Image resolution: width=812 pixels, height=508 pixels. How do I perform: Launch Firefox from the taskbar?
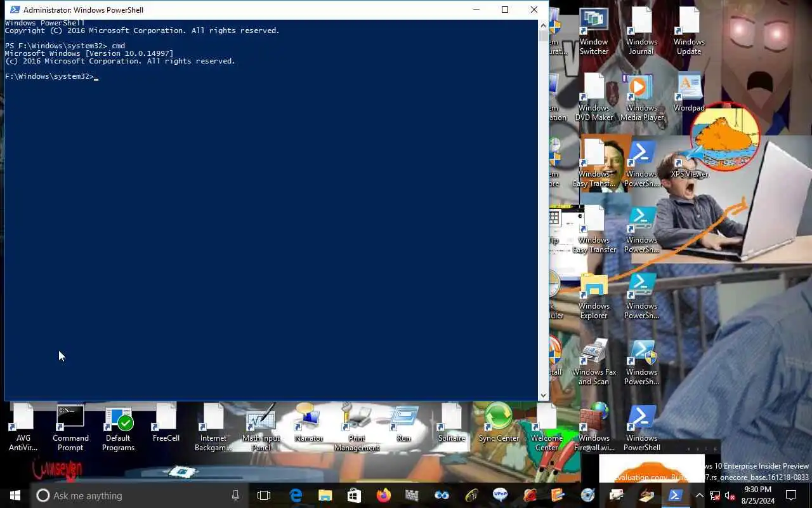point(383,495)
